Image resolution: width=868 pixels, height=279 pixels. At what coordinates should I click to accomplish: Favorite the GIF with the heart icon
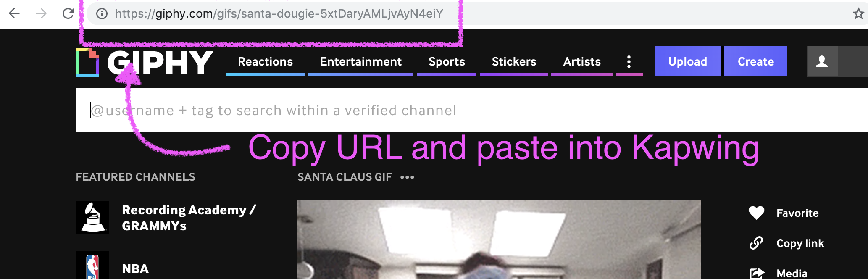(x=757, y=213)
